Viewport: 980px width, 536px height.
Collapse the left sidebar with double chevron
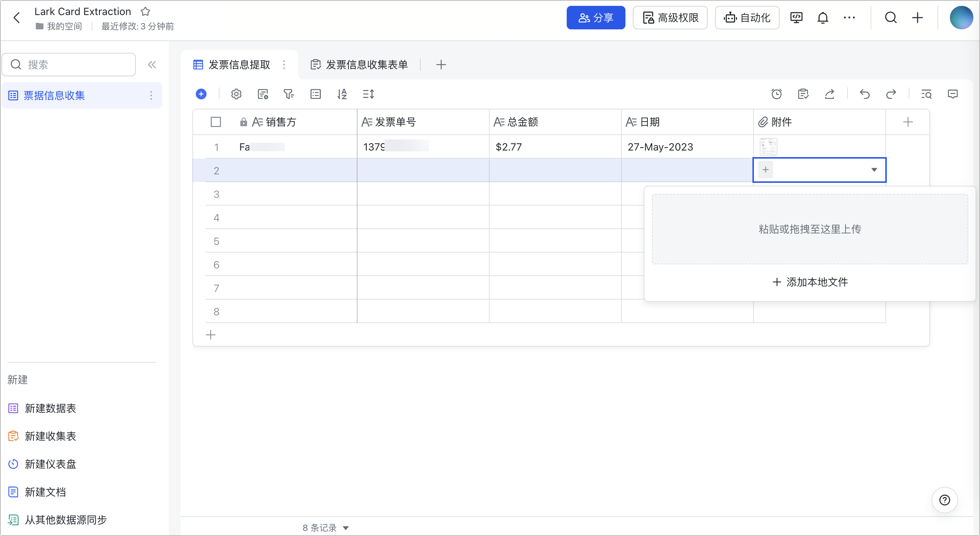point(152,65)
